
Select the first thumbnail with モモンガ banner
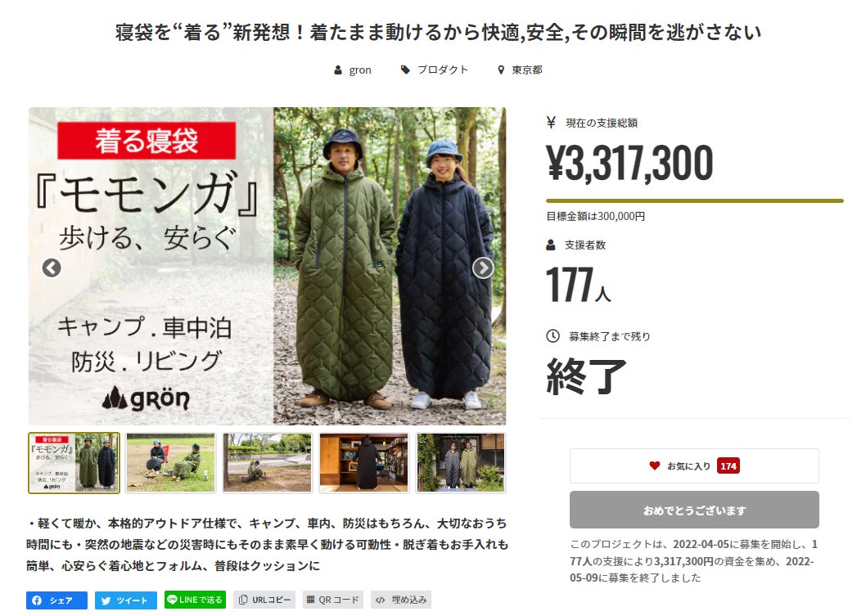74,463
